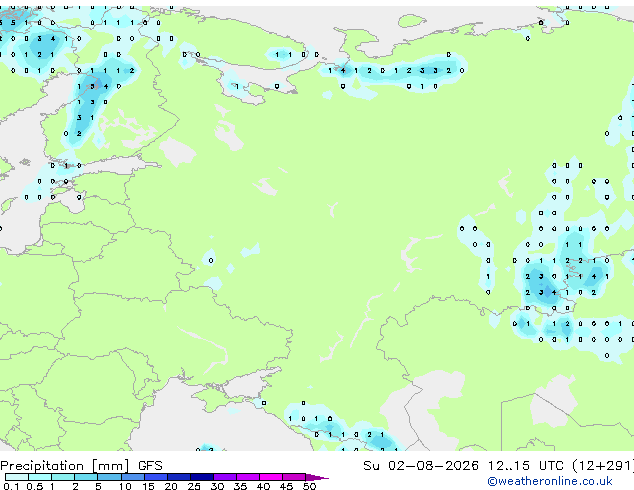Screen dimensions: 634x490
Task: Click the 1–2 mm legend color swatch
Action: pos(63,477)
